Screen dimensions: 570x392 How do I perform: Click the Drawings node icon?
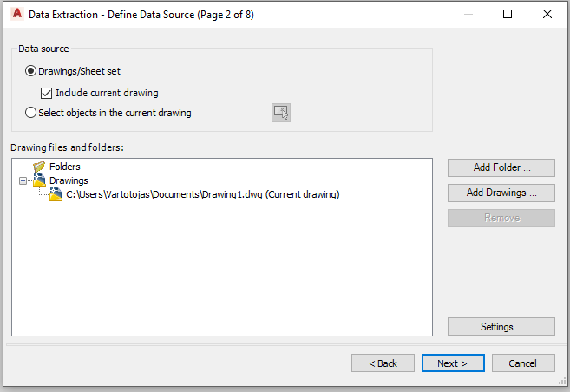point(39,180)
